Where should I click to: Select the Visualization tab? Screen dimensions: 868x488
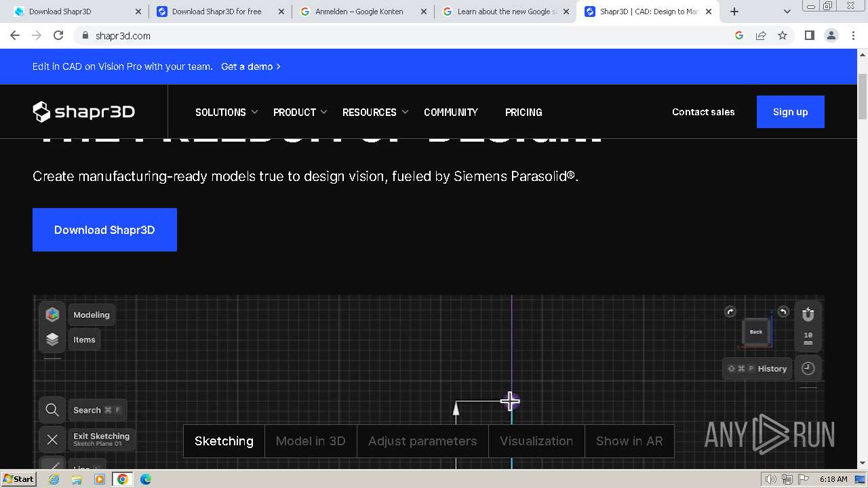(x=536, y=441)
